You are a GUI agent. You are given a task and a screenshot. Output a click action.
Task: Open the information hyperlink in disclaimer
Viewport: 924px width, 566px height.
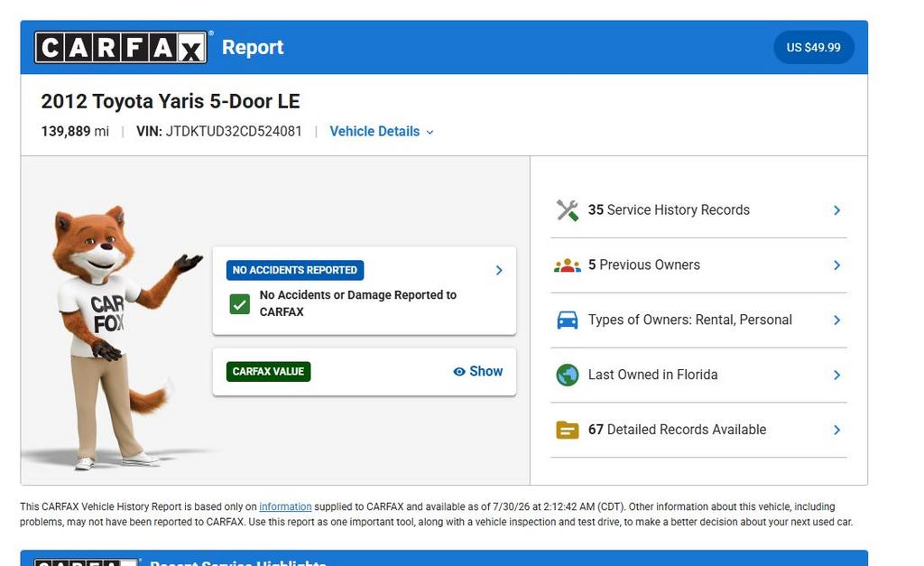click(x=285, y=506)
